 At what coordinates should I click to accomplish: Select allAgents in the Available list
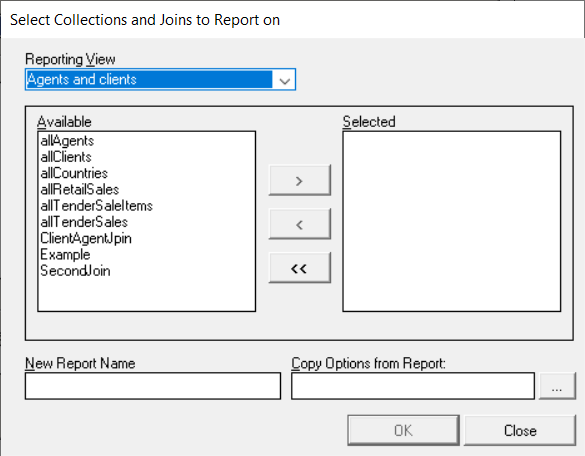[x=67, y=141]
